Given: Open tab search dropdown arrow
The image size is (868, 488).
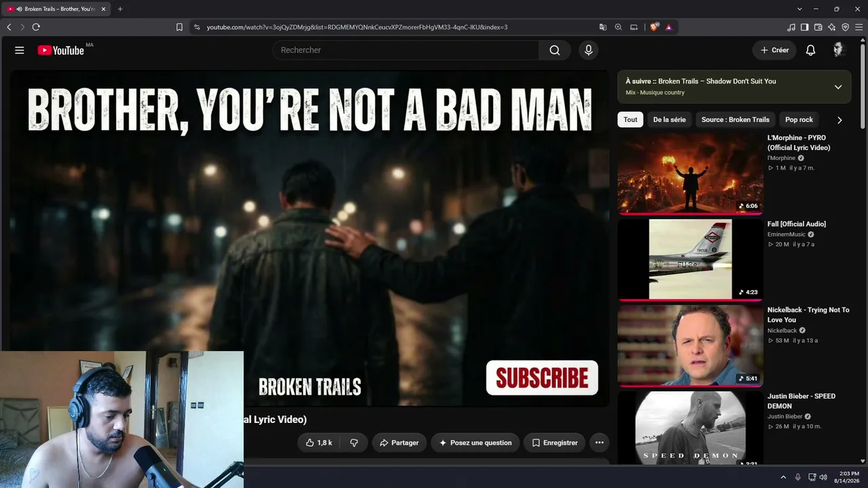Looking at the screenshot, I should pos(800,9).
